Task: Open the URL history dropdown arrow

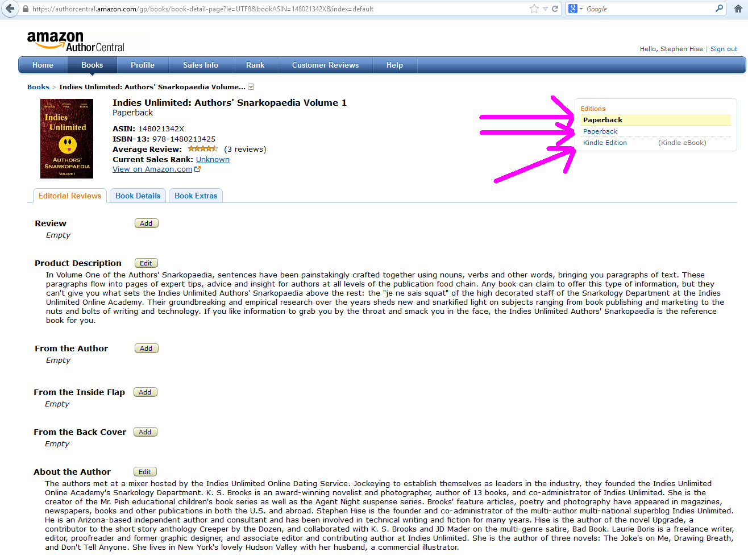Action: pyautogui.click(x=545, y=9)
